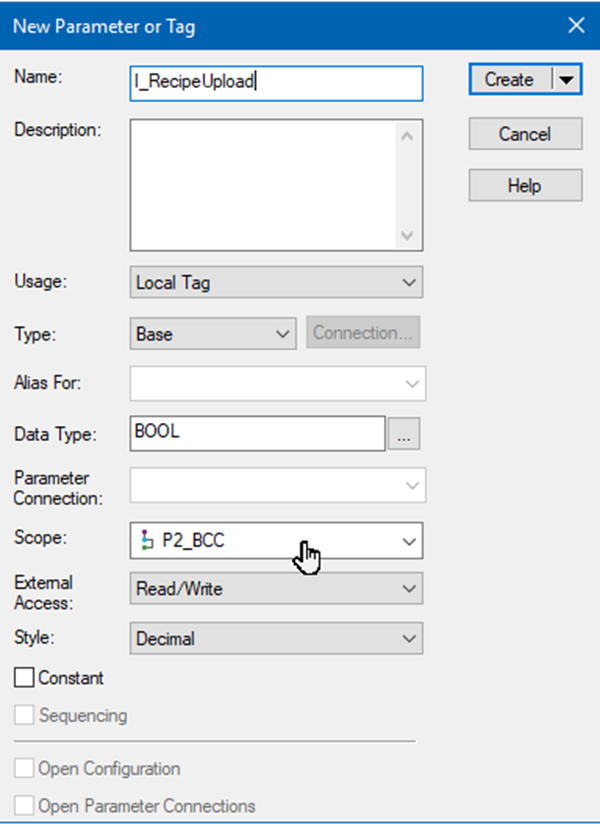600x828 pixels.
Task: Open the Type dropdown set to Base
Action: [213, 334]
